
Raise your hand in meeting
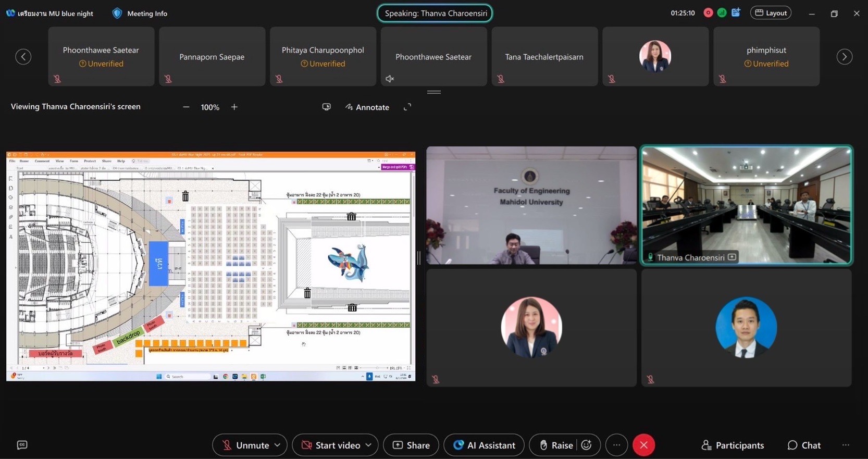coord(556,445)
